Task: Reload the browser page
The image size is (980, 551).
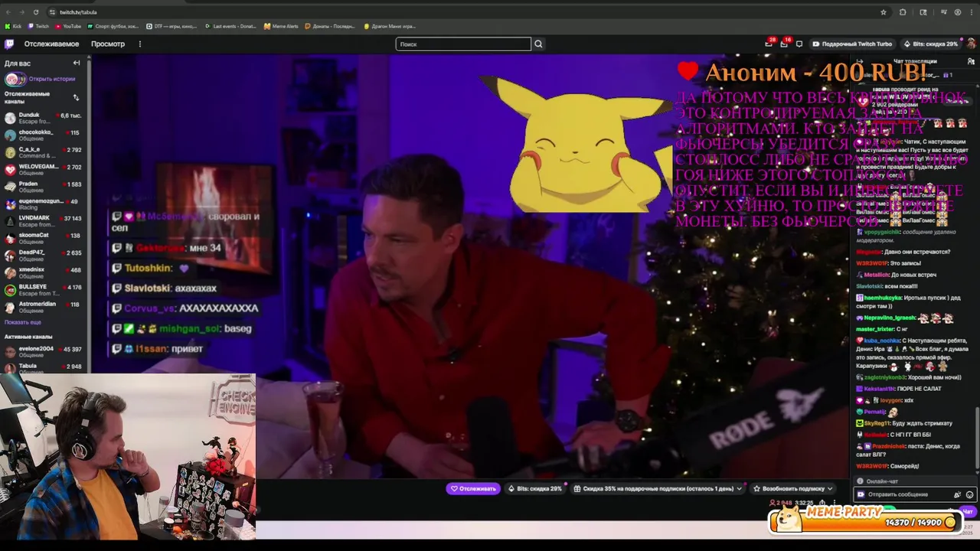Action: click(36, 12)
